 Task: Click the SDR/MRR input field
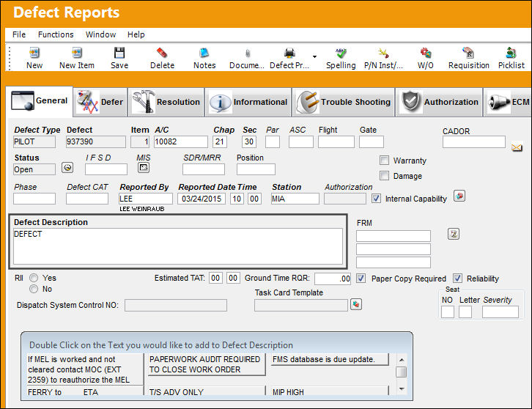point(204,169)
